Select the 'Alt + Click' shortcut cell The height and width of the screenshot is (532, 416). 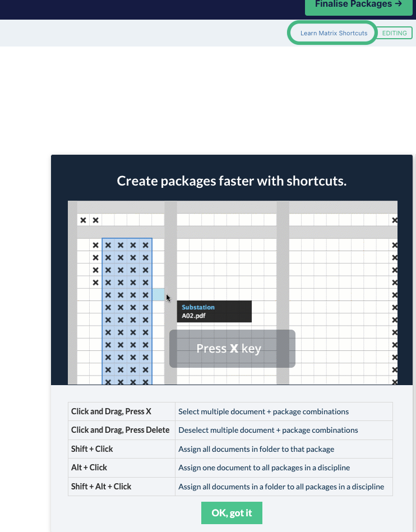pyautogui.click(x=122, y=468)
